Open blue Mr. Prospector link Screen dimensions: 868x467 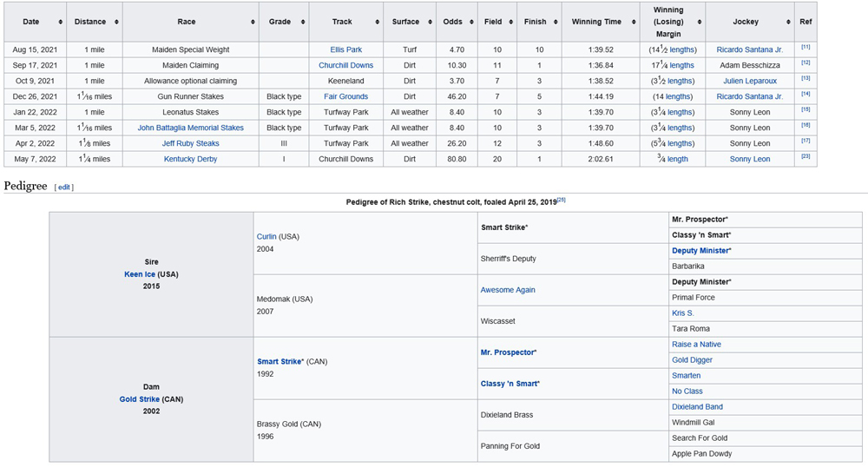click(x=508, y=352)
